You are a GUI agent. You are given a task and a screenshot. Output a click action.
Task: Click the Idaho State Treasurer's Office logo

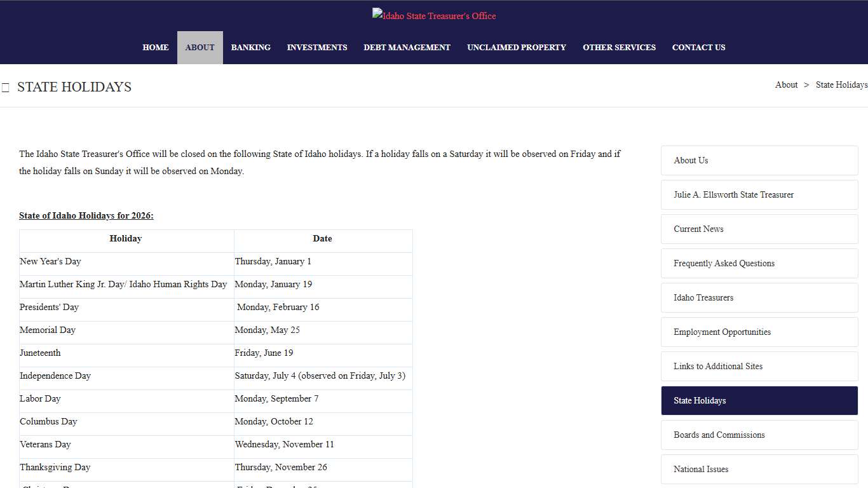click(x=434, y=15)
